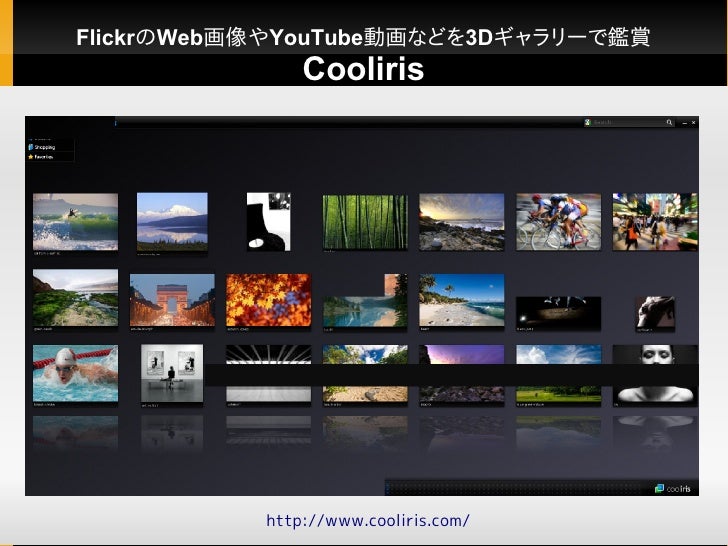The image size is (728, 546).
Task: Open the www.cooliris.com link
Action: coord(368,520)
